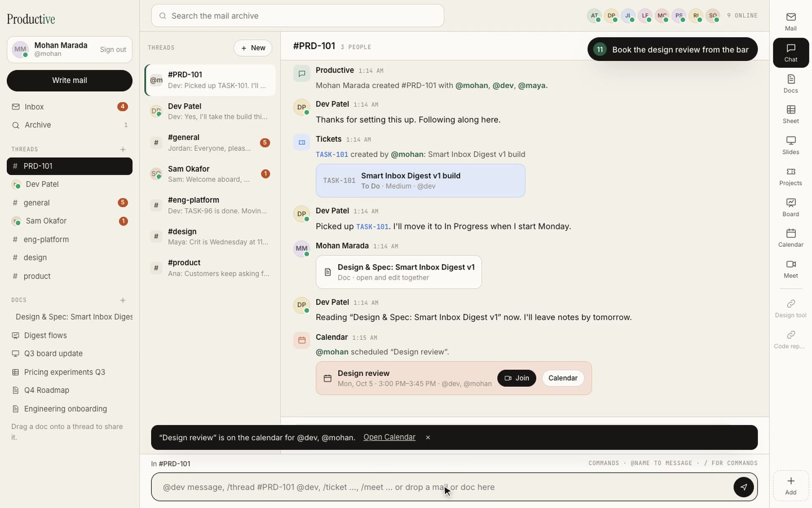Select eng-platform thread in left sidebar
The width and height of the screenshot is (812, 508).
(x=69, y=240)
